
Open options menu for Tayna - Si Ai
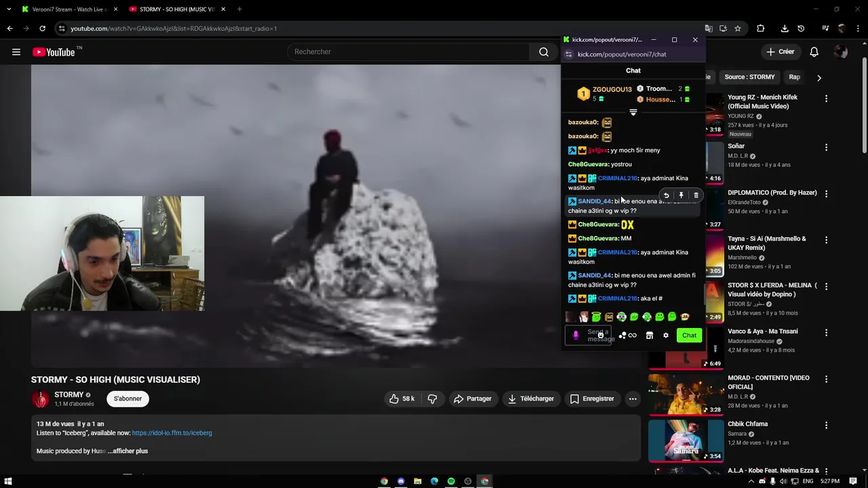826,240
